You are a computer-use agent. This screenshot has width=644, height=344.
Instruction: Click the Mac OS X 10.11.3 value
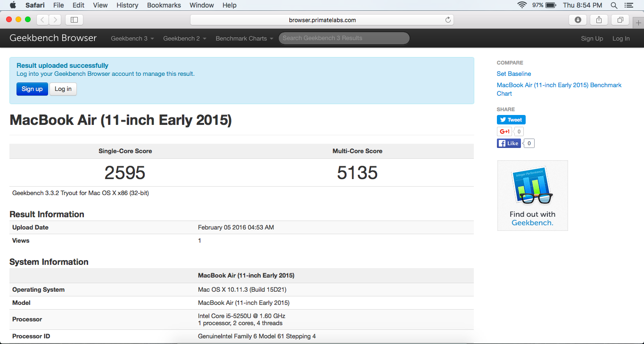tap(242, 289)
